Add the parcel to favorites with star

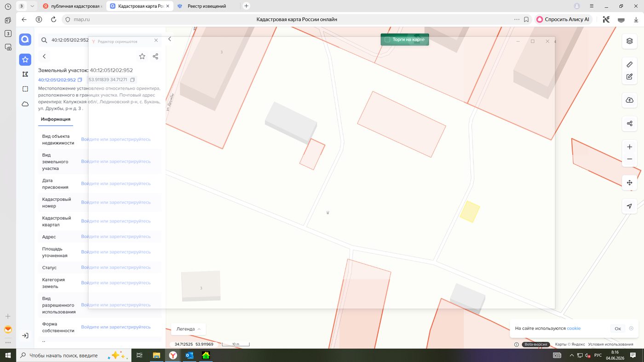[x=142, y=56]
